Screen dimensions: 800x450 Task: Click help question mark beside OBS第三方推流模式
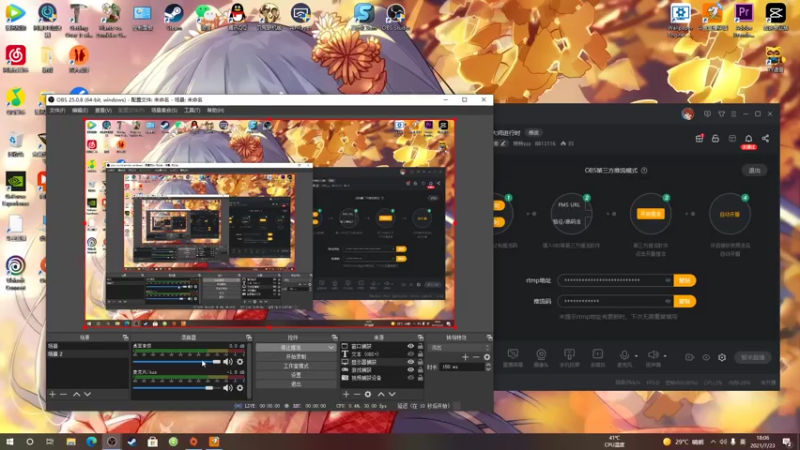(x=644, y=170)
